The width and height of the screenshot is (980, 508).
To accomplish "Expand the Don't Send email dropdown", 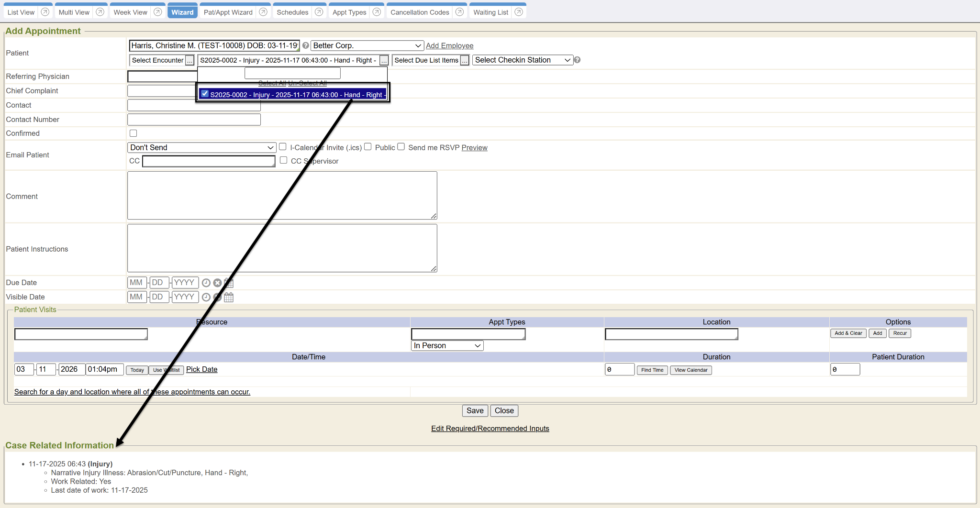I will pos(201,148).
